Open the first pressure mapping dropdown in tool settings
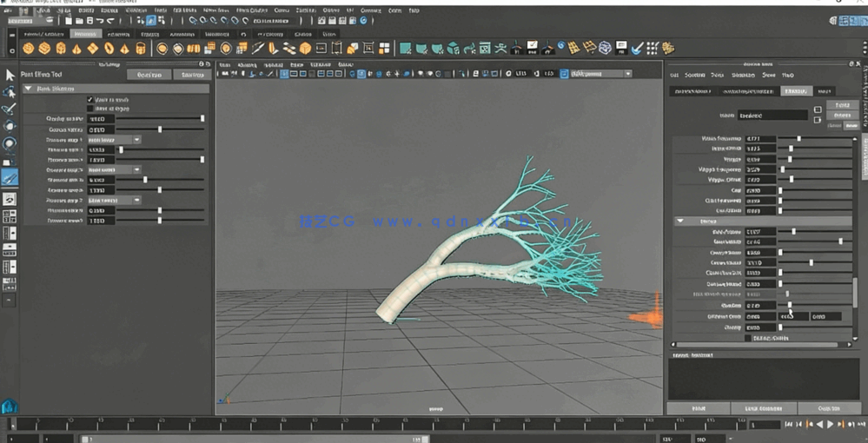 tap(116, 139)
